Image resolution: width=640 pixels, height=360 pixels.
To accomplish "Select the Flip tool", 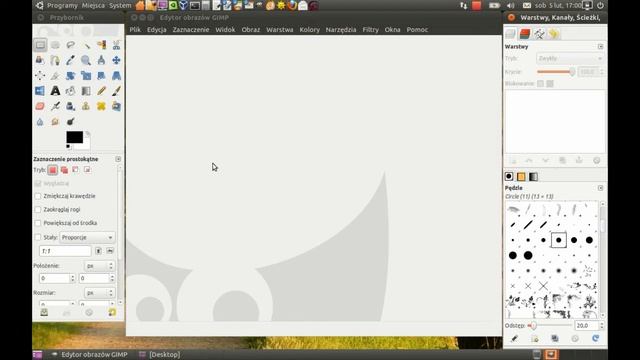I will tap(40, 91).
